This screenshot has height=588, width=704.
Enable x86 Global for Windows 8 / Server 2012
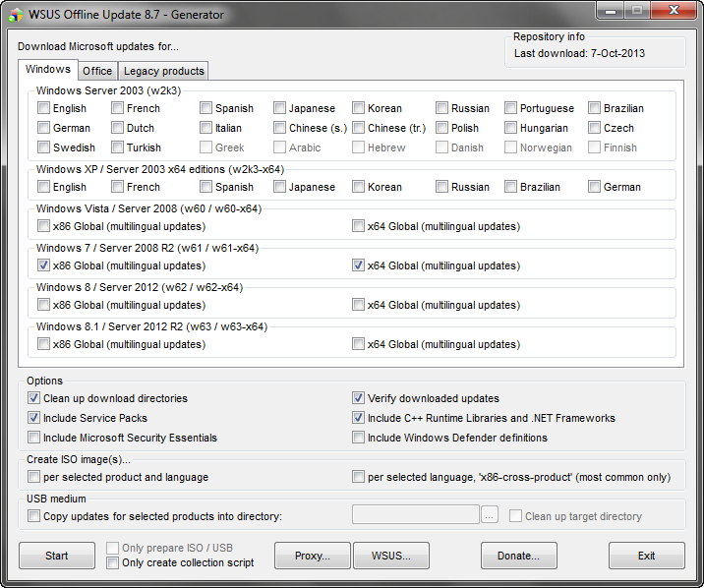tap(43, 305)
